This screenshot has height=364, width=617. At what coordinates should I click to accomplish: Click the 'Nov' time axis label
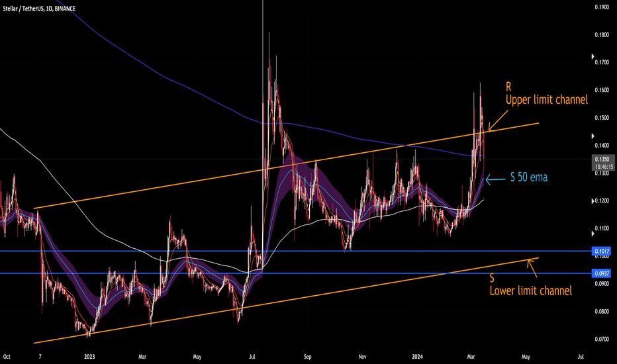pyautogui.click(x=362, y=357)
